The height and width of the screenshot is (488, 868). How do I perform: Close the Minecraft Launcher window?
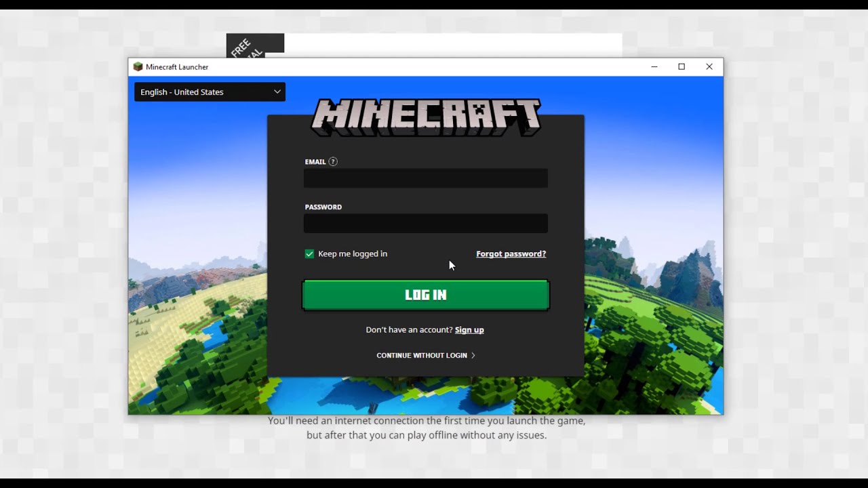[x=709, y=66]
